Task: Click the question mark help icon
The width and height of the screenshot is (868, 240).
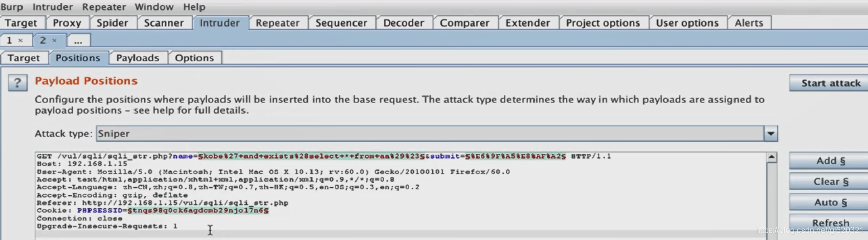Action: pos(17,82)
